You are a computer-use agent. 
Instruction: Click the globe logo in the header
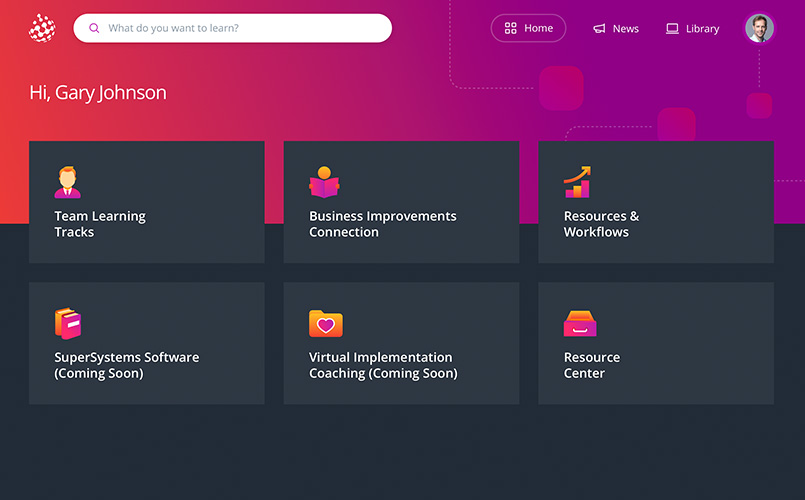click(42, 28)
